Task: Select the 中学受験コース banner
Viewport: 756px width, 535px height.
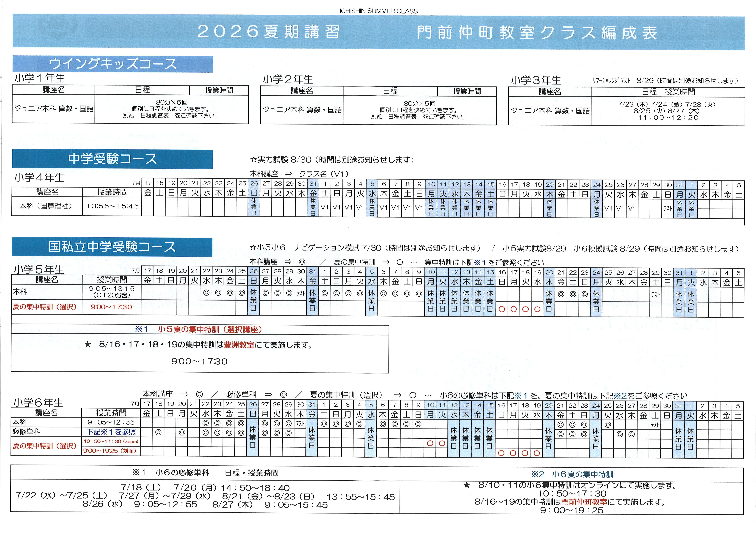Action: tap(112, 159)
